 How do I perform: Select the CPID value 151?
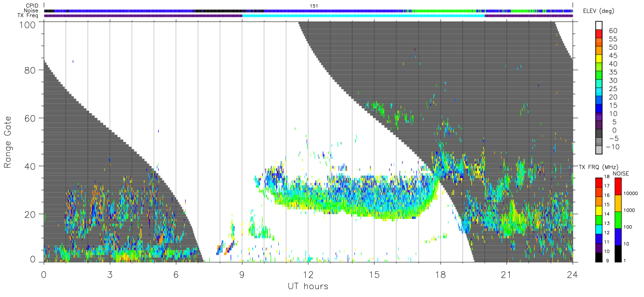pyautogui.click(x=314, y=5)
